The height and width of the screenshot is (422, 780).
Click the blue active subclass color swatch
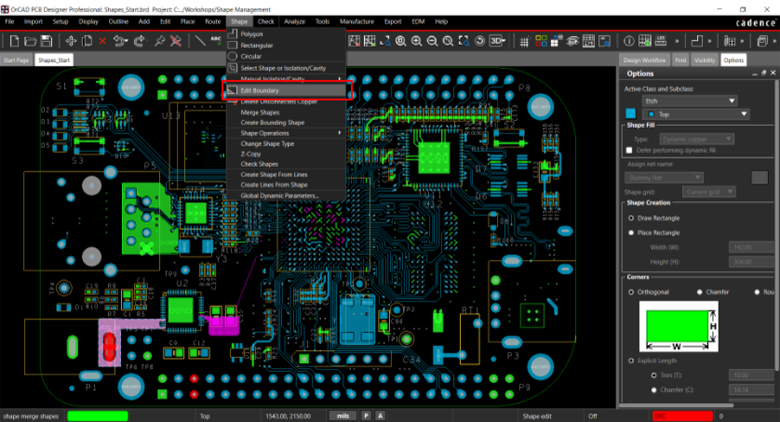coord(631,114)
